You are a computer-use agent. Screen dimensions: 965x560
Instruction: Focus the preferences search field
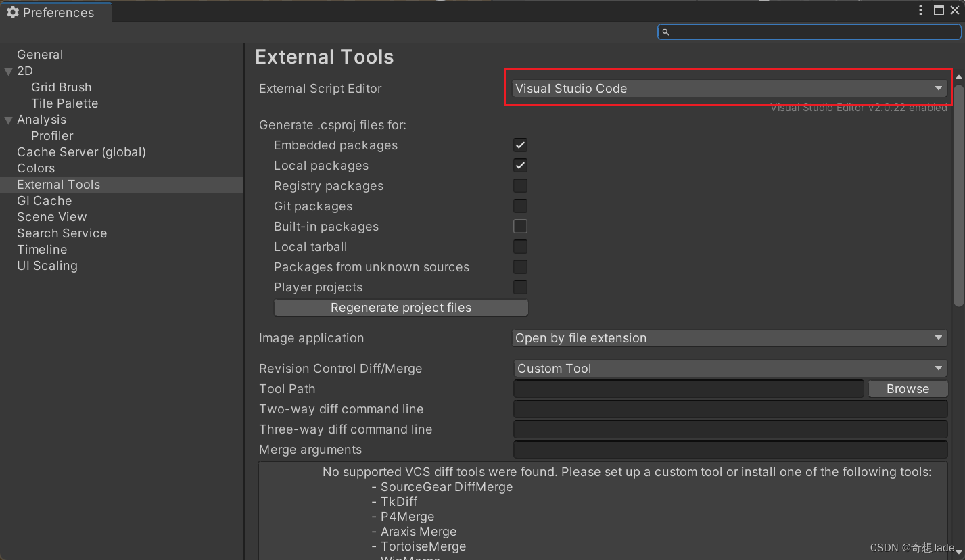pyautogui.click(x=809, y=32)
